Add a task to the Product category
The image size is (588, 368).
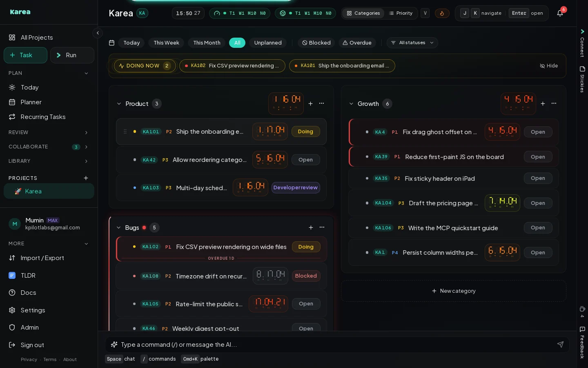(x=310, y=103)
